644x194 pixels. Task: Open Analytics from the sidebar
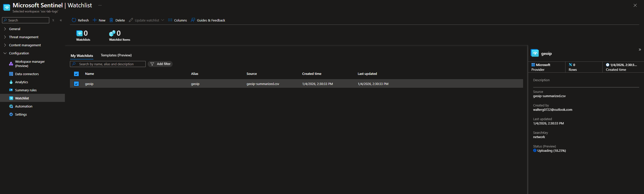pos(21,82)
